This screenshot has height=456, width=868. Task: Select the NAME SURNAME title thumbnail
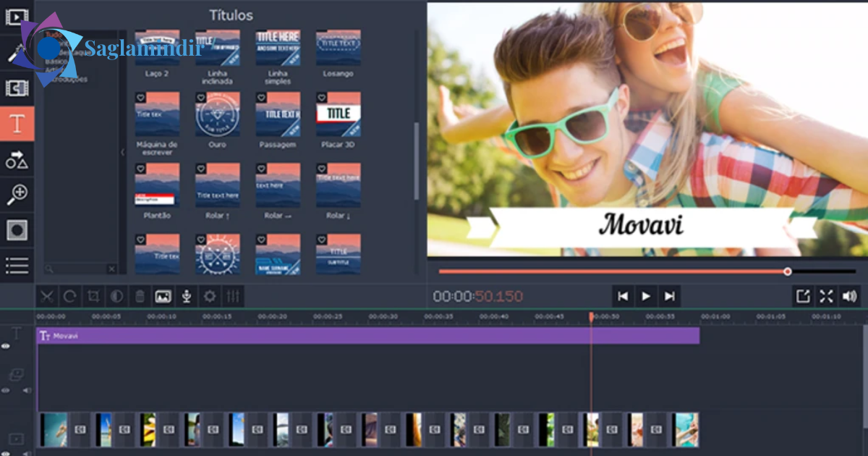point(278,254)
